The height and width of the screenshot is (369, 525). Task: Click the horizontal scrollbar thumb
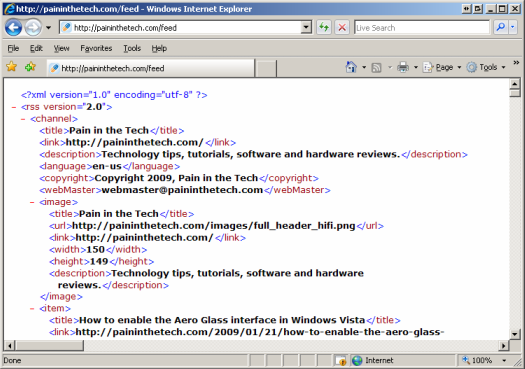(x=49, y=345)
